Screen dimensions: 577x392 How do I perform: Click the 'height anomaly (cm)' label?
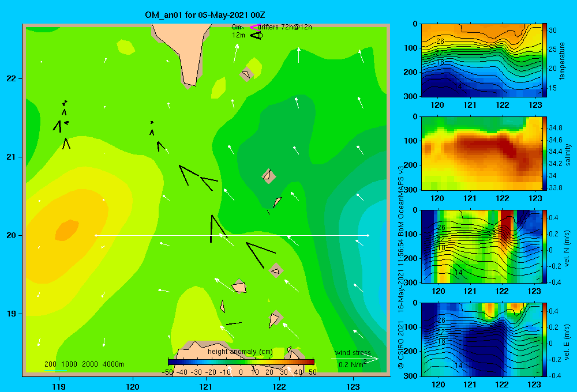pos(240,352)
